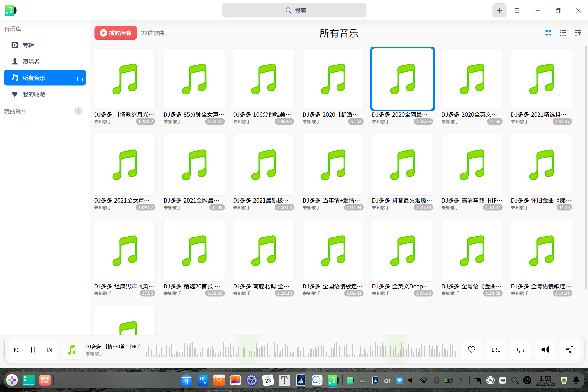Add current song to favorites with heart
588x392 pixels.
coord(471,350)
